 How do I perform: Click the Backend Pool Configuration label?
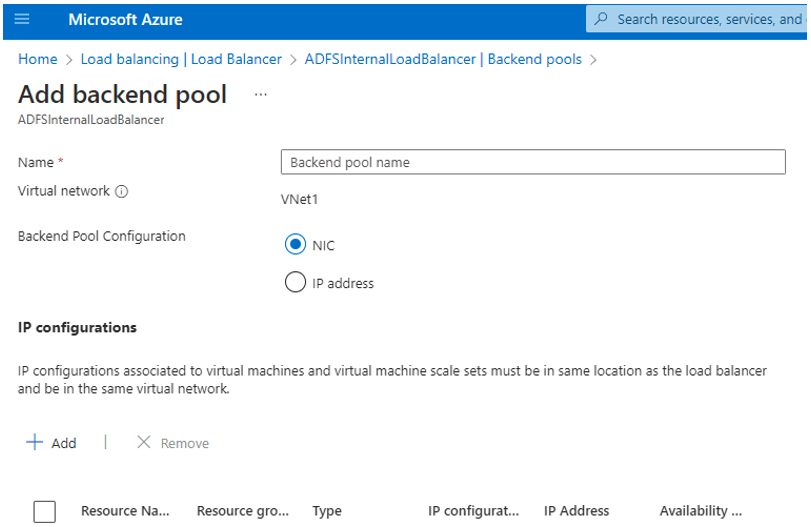102,236
